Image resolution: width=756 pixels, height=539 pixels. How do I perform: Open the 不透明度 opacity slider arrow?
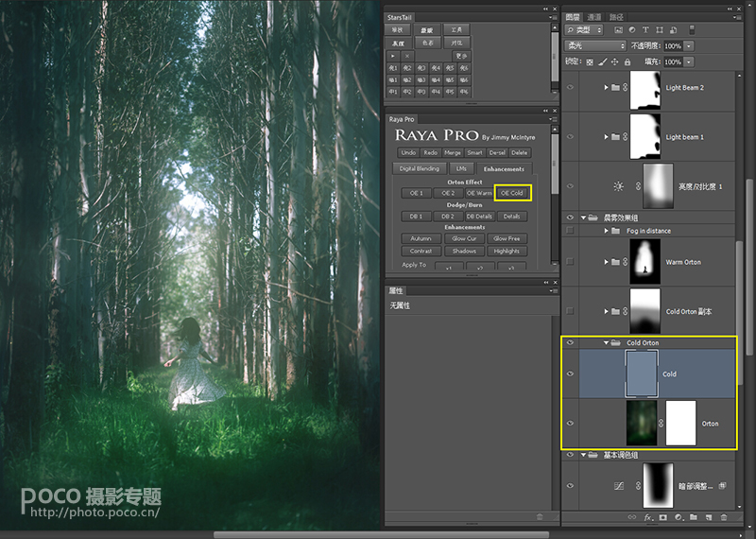(x=690, y=46)
